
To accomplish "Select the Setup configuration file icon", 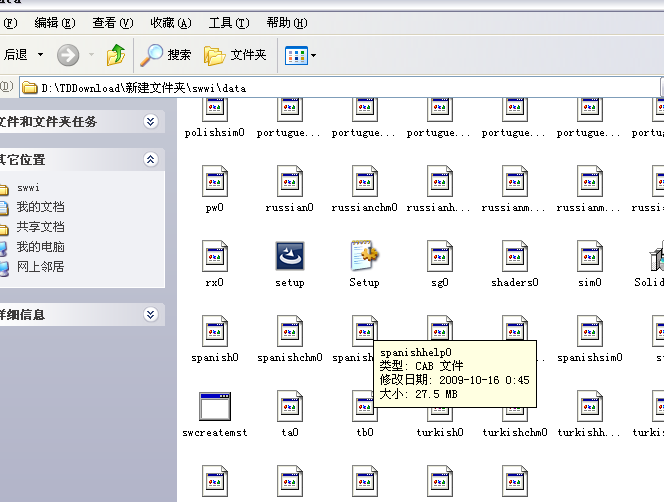I will [364, 257].
